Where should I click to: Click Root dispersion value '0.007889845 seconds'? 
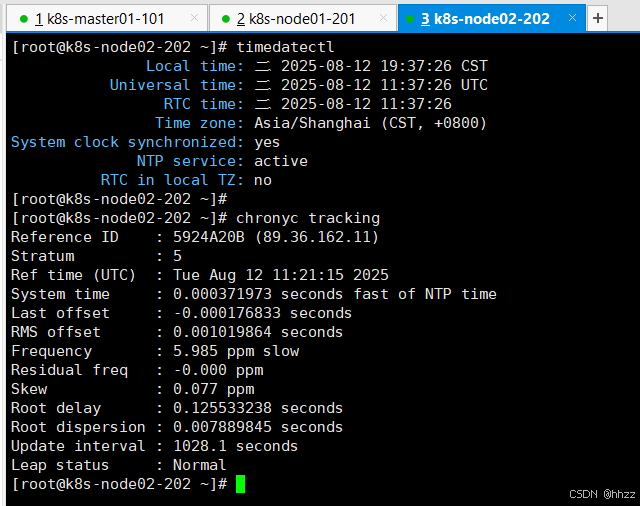258,427
